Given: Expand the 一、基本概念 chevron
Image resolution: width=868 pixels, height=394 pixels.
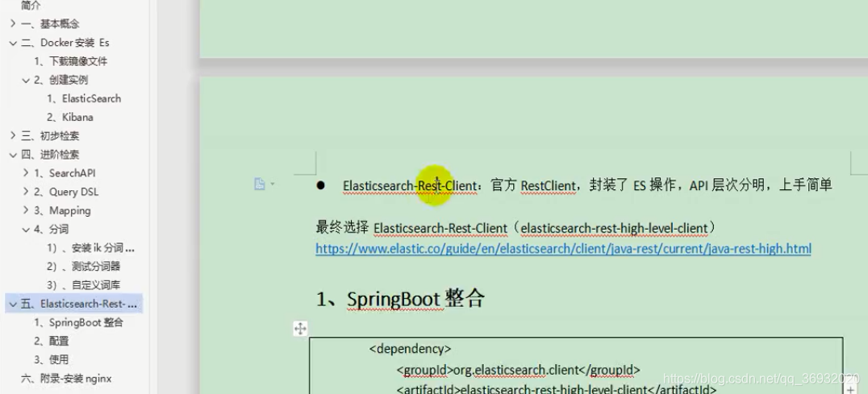Looking at the screenshot, I should (13, 23).
